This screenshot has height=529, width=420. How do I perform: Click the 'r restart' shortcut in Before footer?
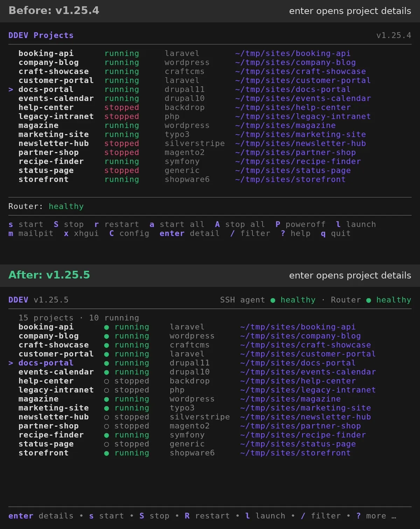coord(117,224)
